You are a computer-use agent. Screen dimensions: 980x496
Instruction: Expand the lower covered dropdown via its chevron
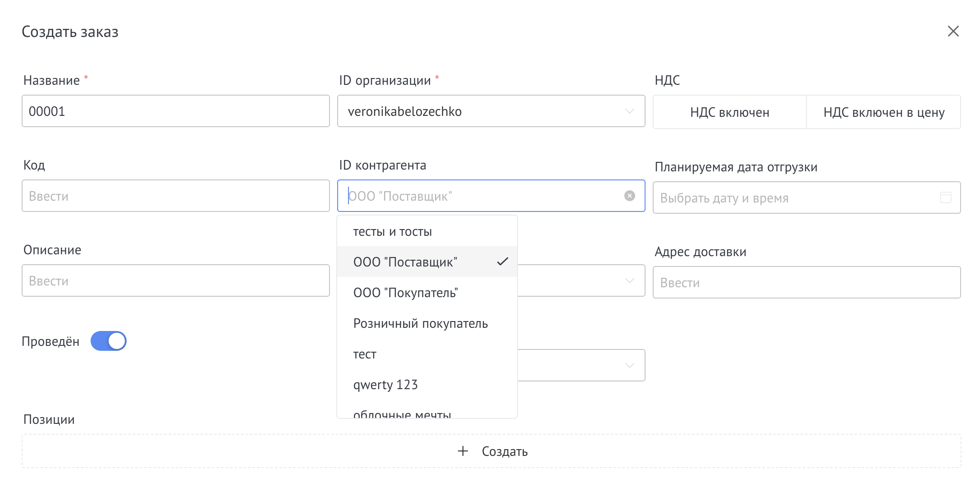(631, 365)
